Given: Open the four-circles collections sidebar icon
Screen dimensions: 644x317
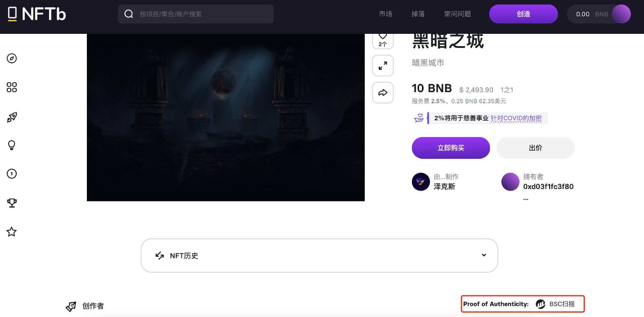Looking at the screenshot, I should (12, 87).
